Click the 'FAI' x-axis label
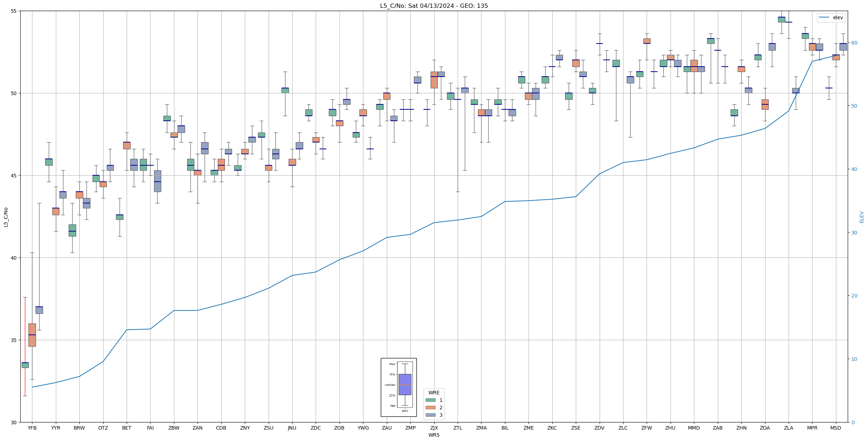Image resolution: width=868 pixels, height=441 pixels. [x=151, y=428]
